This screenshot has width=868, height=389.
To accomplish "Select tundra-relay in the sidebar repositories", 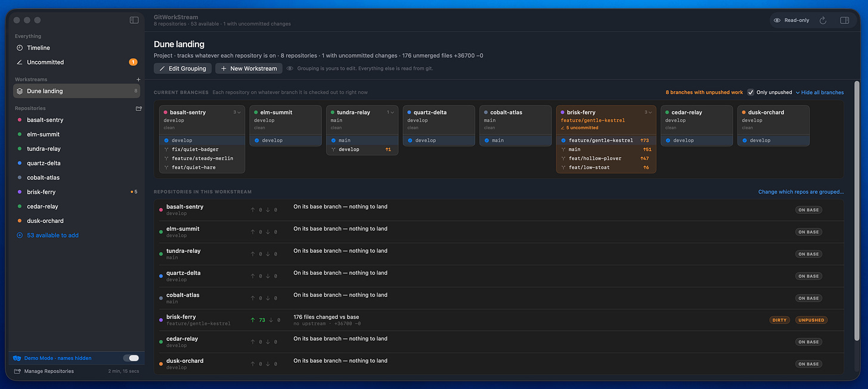I will pos(76,149).
